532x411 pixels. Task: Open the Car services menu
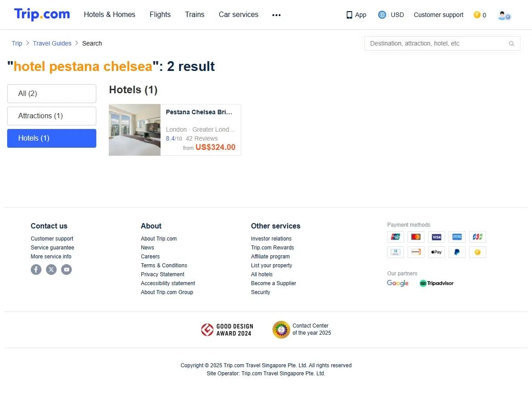pyautogui.click(x=238, y=15)
